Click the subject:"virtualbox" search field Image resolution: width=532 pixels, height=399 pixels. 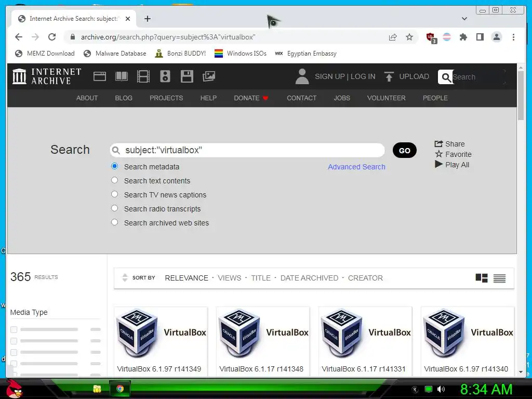(247, 150)
